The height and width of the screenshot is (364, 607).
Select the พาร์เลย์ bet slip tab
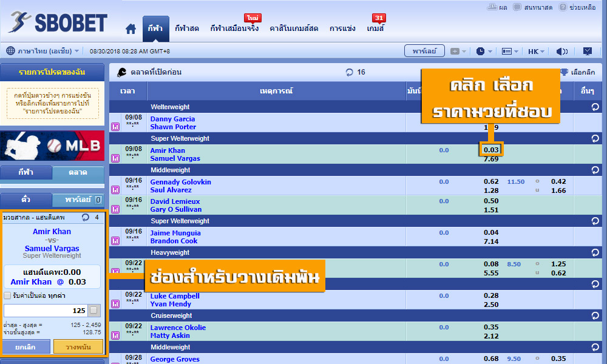[x=78, y=200]
